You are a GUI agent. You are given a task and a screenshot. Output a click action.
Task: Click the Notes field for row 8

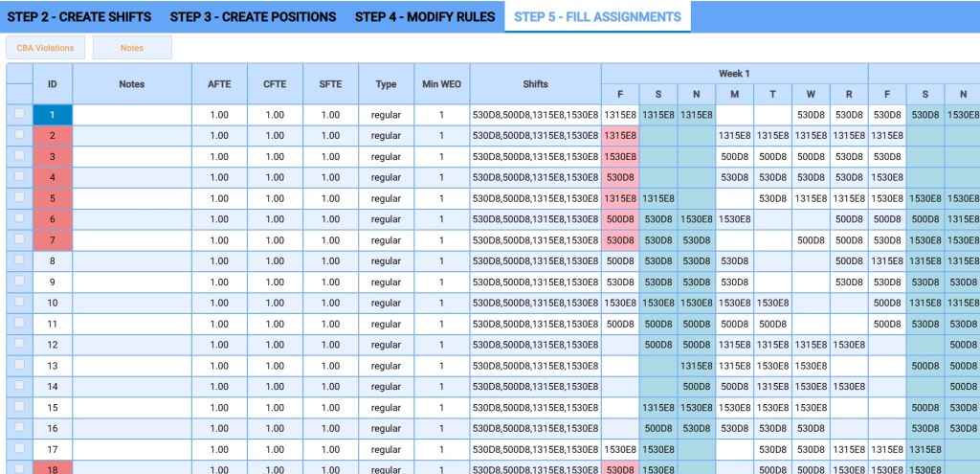132,260
